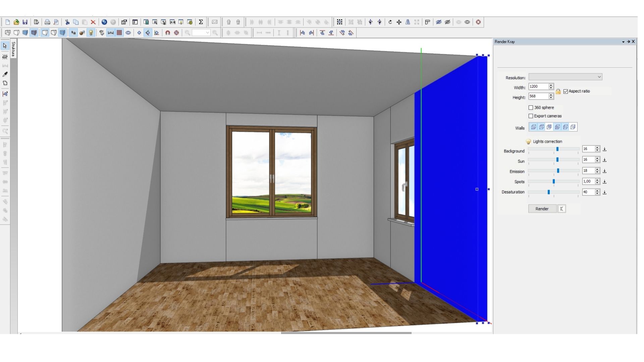Open the zoom level combo box in toolbar
Viewport: 644px width, 362px height.
208,33
